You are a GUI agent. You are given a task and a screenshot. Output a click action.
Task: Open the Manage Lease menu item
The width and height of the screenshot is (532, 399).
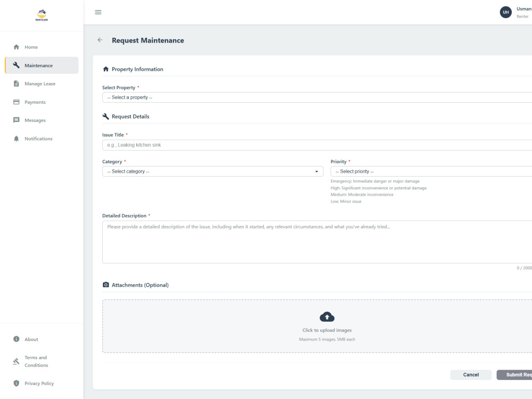[41, 84]
